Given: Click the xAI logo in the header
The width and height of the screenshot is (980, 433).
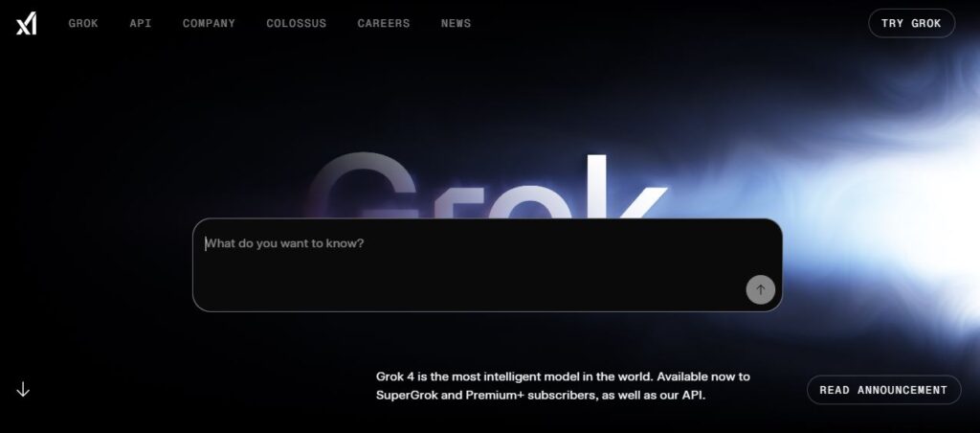Looking at the screenshot, I should (x=26, y=24).
